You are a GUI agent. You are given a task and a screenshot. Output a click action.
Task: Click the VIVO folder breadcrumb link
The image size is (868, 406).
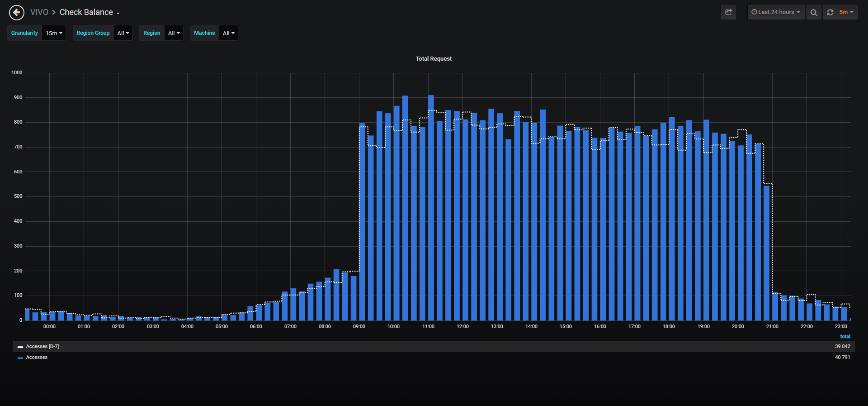[x=39, y=12]
